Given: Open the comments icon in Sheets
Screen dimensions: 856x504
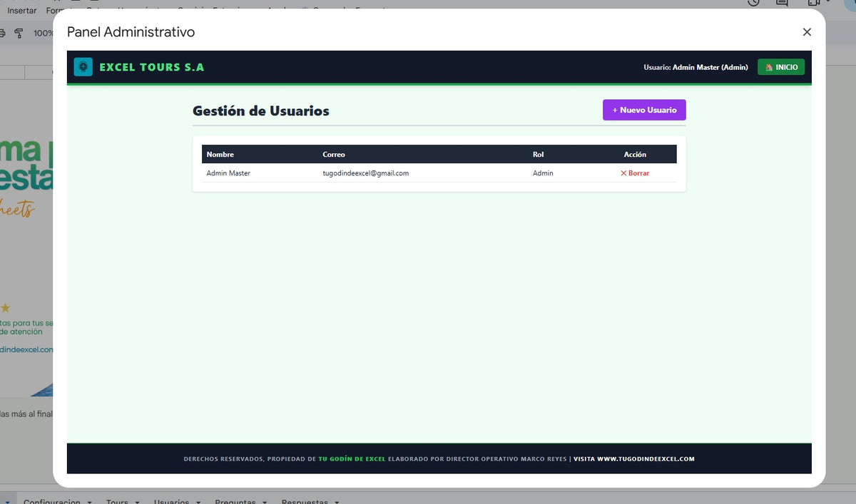Looking at the screenshot, I should (x=782, y=3).
